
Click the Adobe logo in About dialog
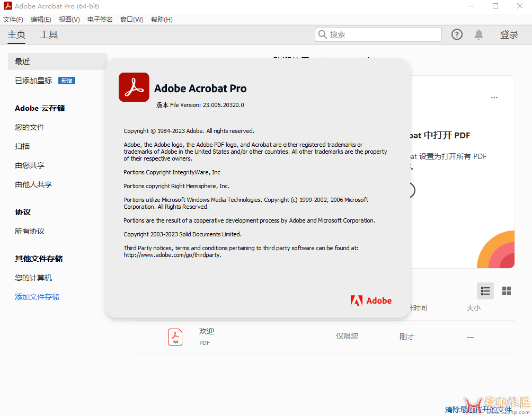[371, 300]
